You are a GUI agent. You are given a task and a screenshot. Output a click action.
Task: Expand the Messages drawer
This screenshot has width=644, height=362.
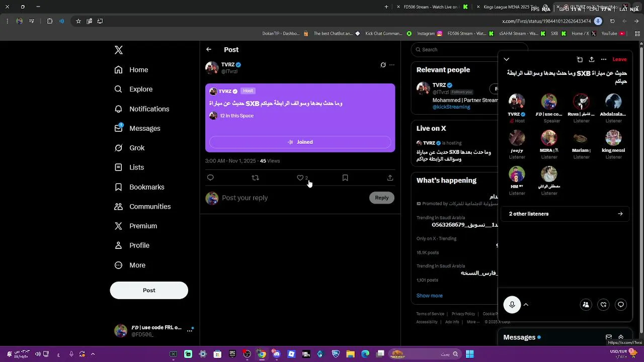click(x=621, y=337)
